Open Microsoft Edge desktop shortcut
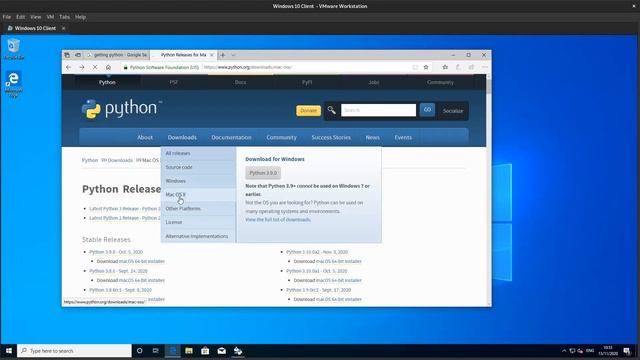The height and width of the screenshot is (360, 640). pos(13,84)
